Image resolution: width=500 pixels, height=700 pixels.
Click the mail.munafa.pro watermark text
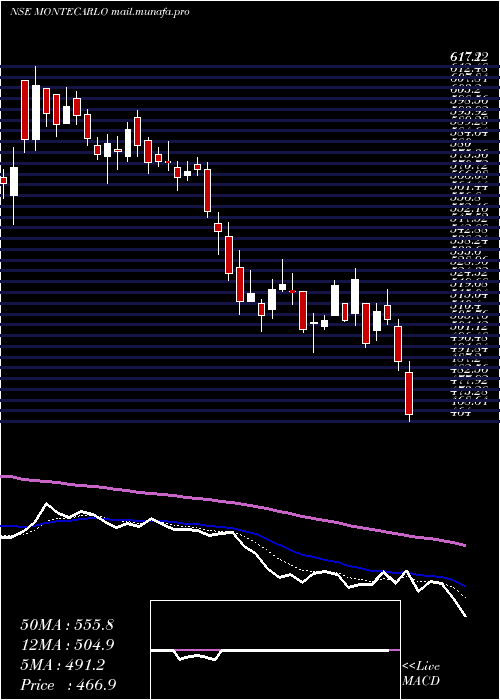149,12
